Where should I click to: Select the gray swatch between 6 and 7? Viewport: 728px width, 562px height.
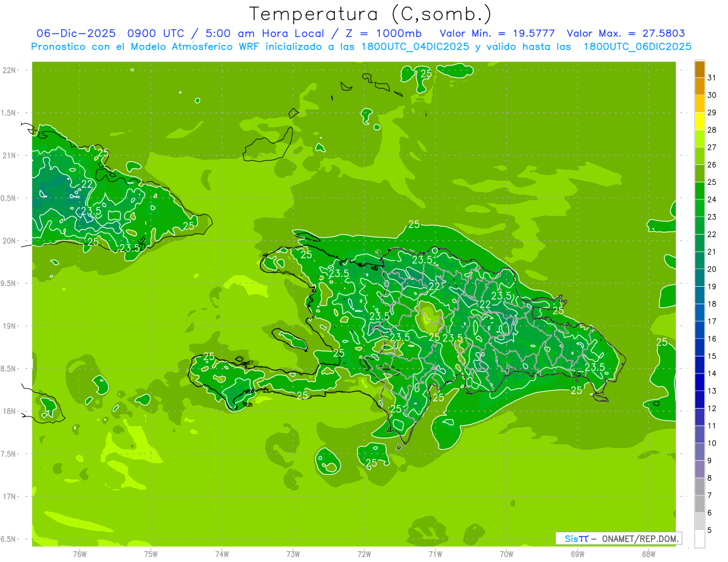pos(699,504)
